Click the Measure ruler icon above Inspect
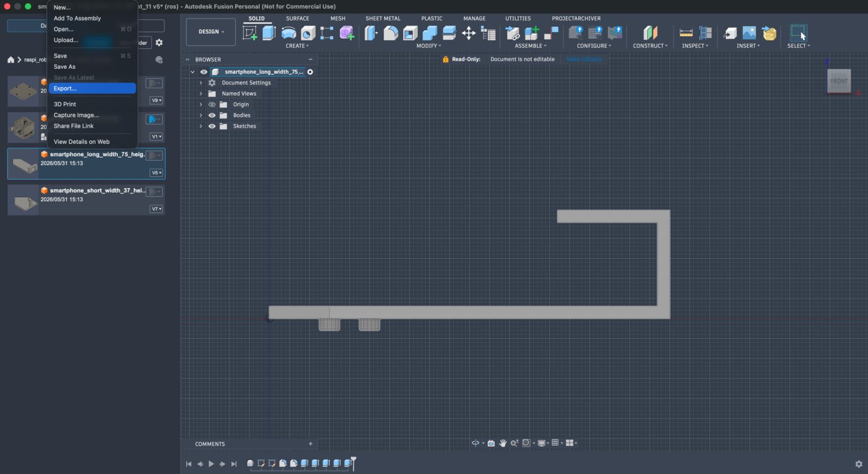 click(x=686, y=33)
